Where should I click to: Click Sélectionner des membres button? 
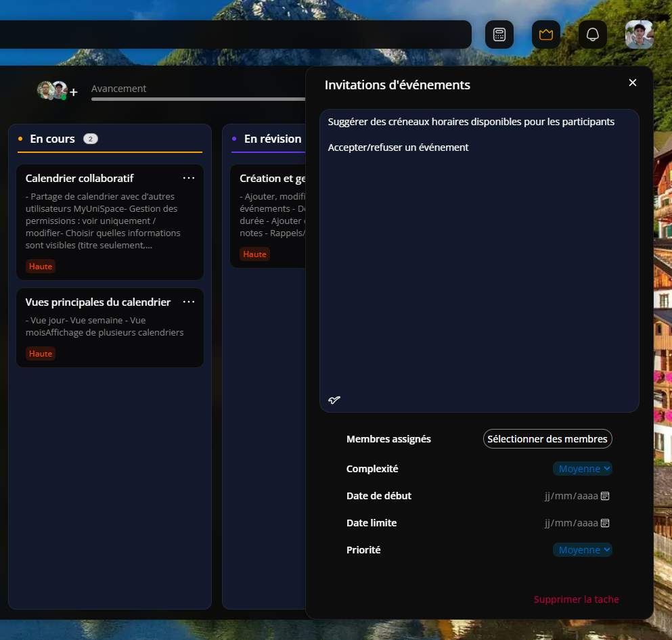click(x=547, y=439)
